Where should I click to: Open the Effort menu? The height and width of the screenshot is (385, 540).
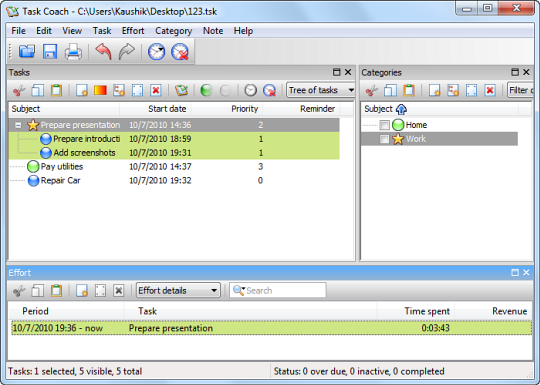click(133, 31)
